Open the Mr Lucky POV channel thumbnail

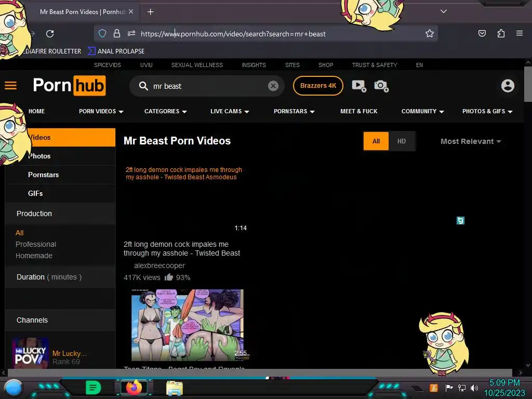pos(30,353)
